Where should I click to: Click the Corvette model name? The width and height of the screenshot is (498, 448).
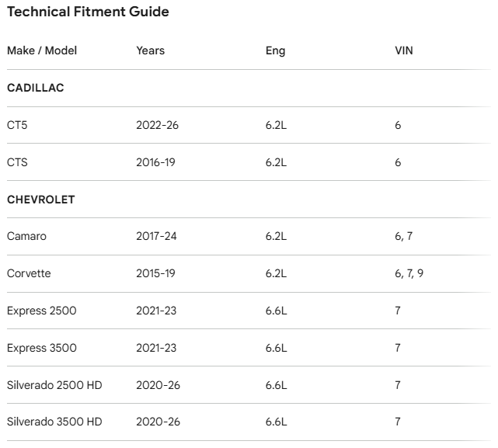point(29,273)
